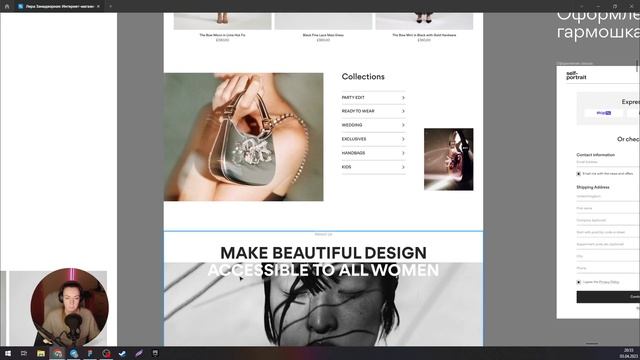This screenshot has width=640, height=360.
Task: Click chevron beside HANDBAGS
Action: point(403,153)
